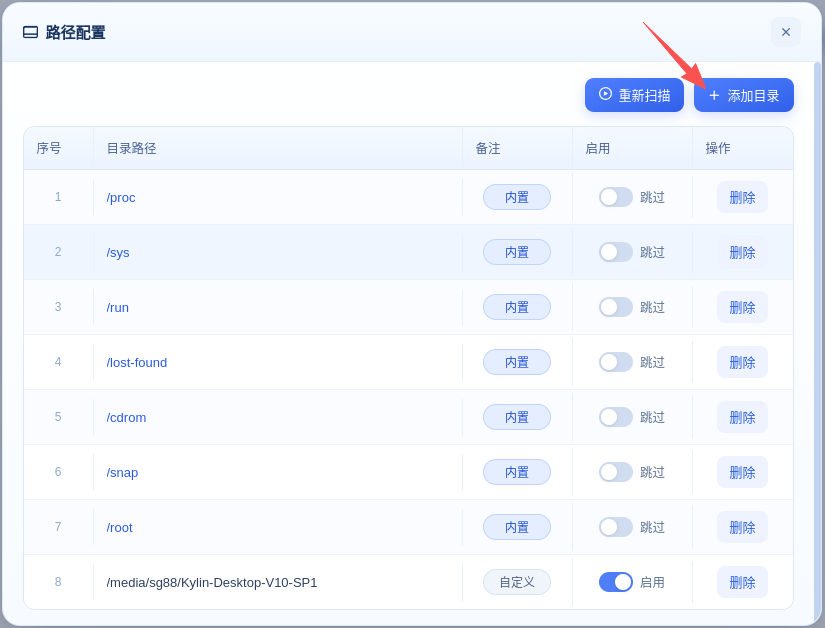
Task: Click the 自定义 tag in row 8
Action: click(516, 582)
